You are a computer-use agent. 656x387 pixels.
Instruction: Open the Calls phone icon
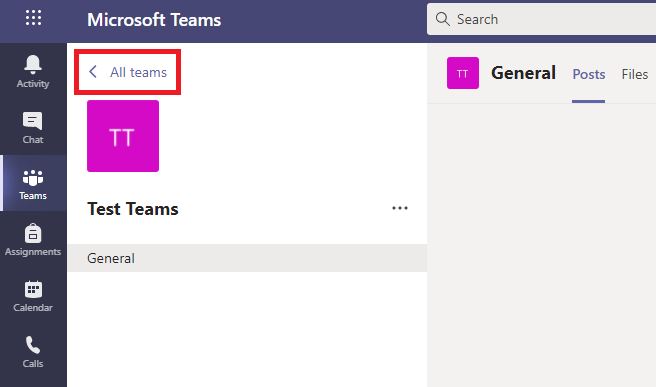pos(33,346)
